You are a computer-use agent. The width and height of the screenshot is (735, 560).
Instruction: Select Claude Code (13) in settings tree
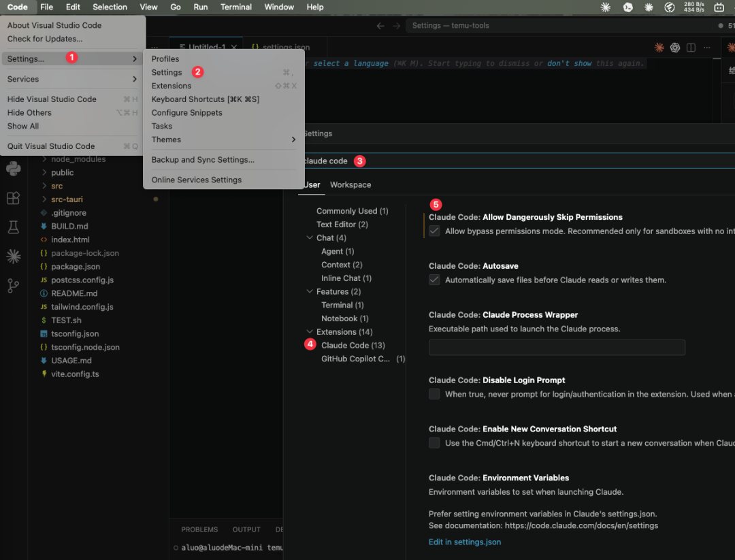[x=353, y=346]
